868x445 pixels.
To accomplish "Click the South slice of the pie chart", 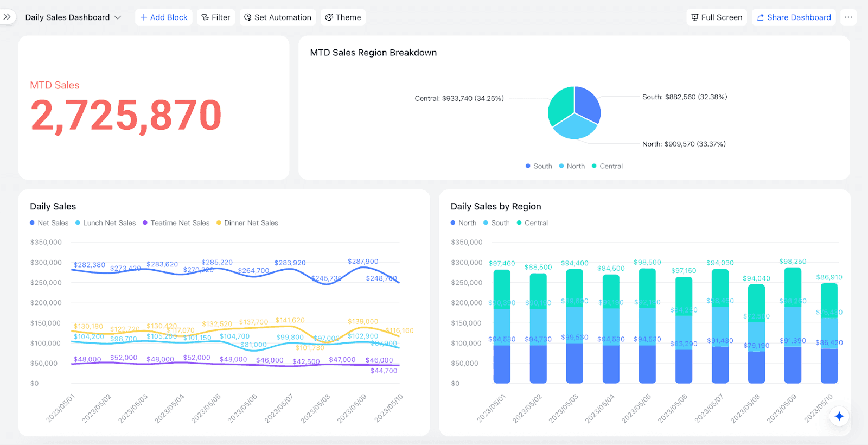I will [x=587, y=103].
